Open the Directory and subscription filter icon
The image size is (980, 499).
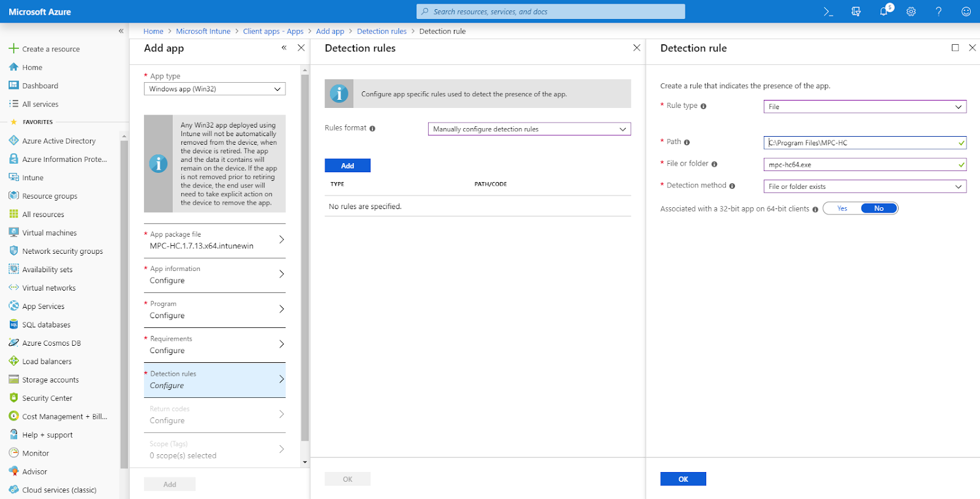pos(856,12)
